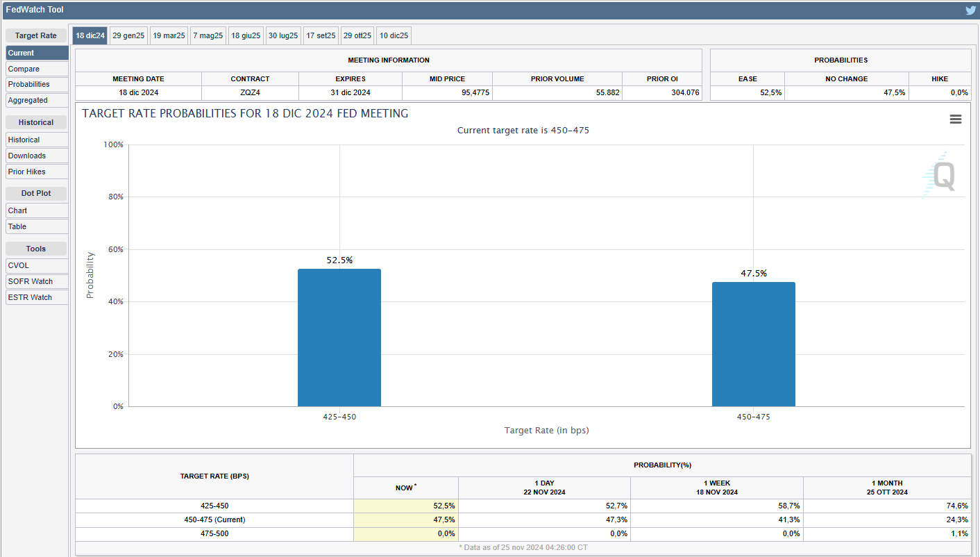View Prior Hikes page
The image size is (980, 557).
click(37, 172)
